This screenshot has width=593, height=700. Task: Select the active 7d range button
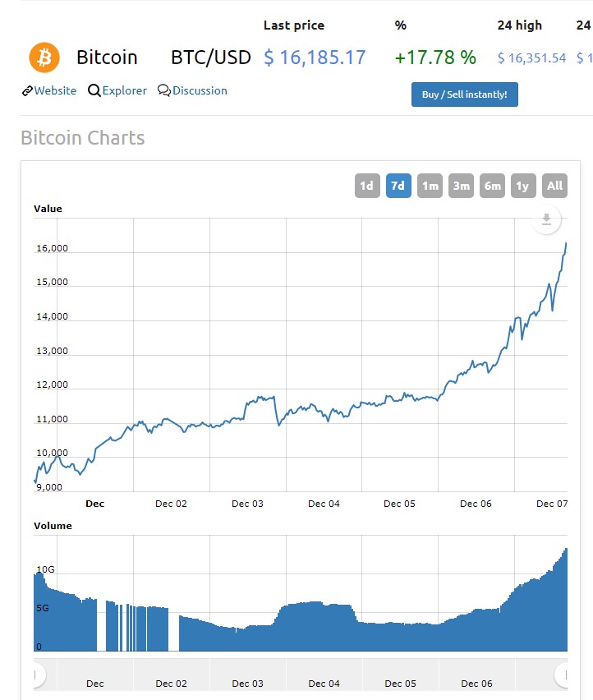398,186
